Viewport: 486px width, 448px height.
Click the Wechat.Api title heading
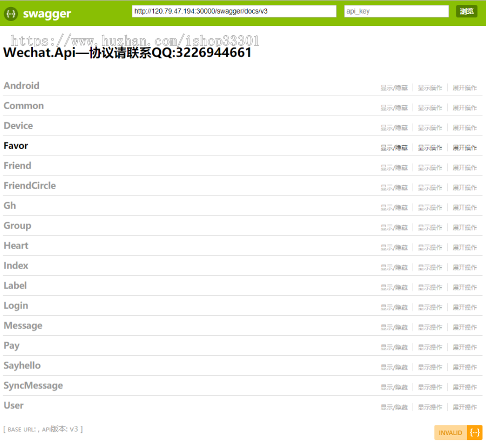coord(127,53)
